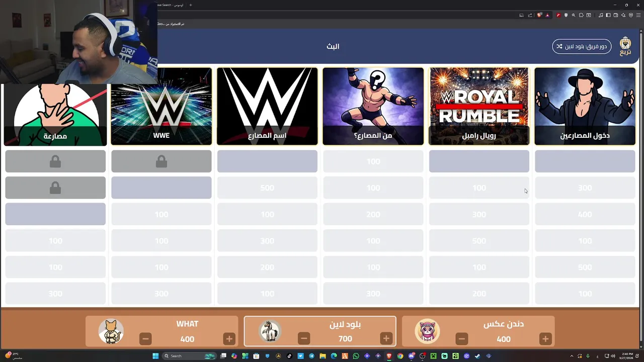Select the 500 cell under رويال رامبل
This screenshot has height=362, width=644.
coord(479,241)
